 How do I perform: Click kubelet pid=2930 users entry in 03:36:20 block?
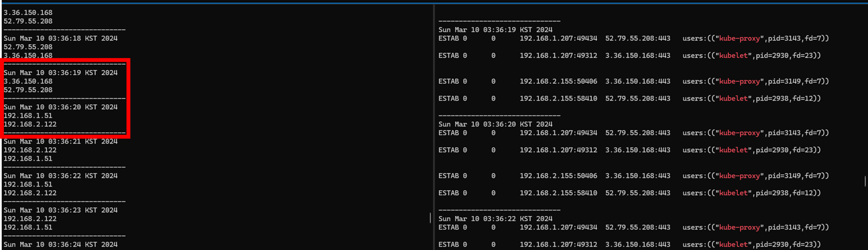[x=752, y=150]
